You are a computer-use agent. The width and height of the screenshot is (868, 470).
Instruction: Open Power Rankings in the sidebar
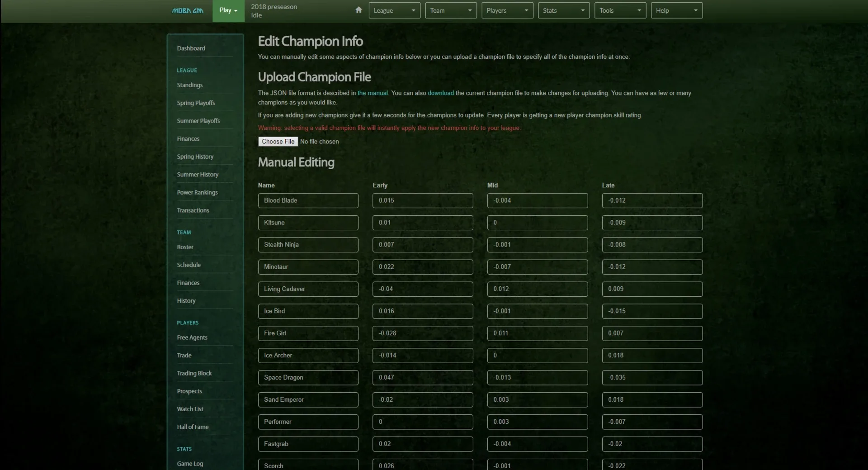pos(197,192)
